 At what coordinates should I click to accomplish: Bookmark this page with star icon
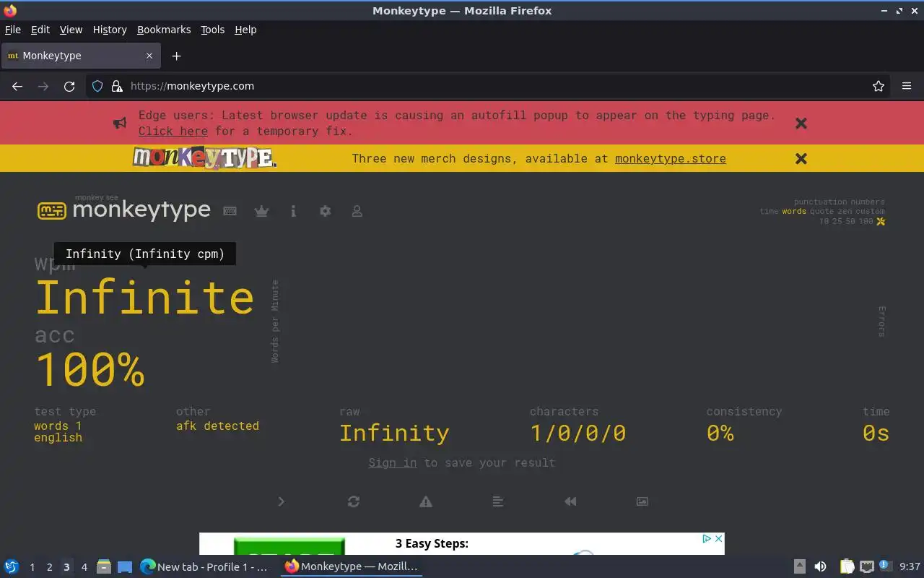pos(879,86)
